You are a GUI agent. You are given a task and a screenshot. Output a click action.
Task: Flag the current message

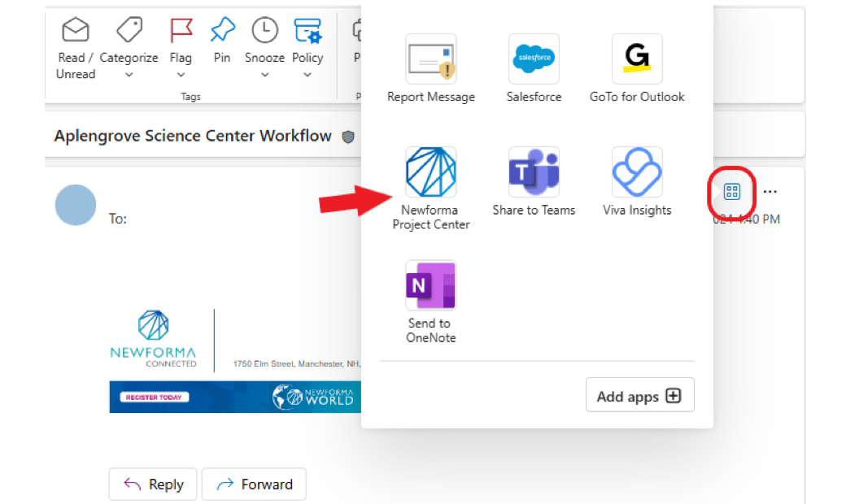pos(181,41)
